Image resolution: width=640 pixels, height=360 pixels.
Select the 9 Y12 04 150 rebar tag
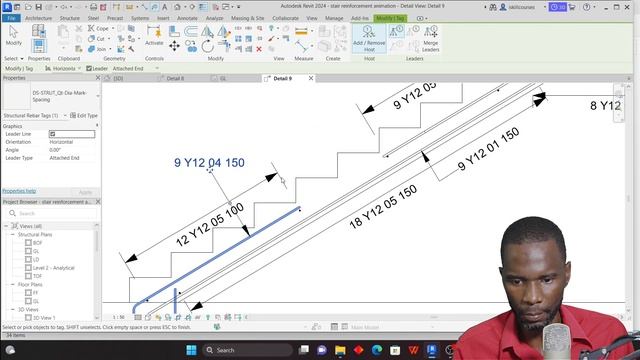(x=209, y=163)
